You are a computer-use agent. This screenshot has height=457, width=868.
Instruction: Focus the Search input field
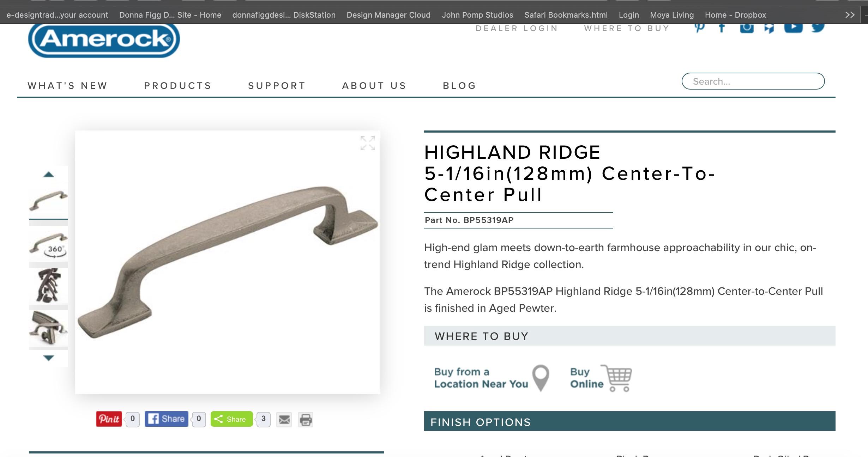pyautogui.click(x=753, y=81)
